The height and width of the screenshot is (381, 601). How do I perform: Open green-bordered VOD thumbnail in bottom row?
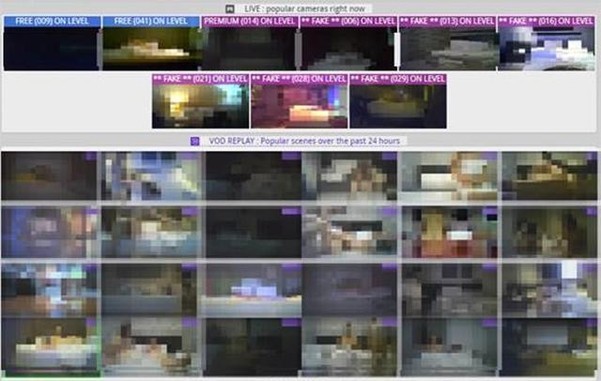point(51,347)
